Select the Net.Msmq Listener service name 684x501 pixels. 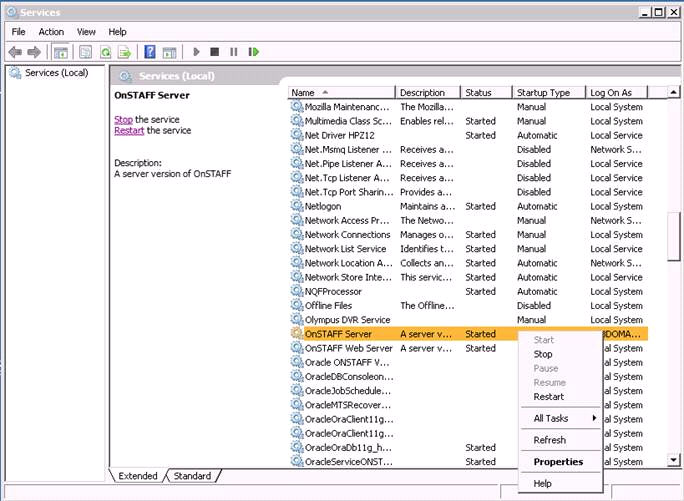coord(348,149)
